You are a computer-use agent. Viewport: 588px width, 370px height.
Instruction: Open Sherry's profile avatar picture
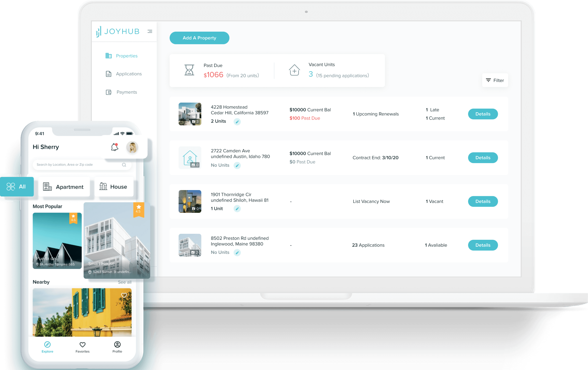(132, 147)
